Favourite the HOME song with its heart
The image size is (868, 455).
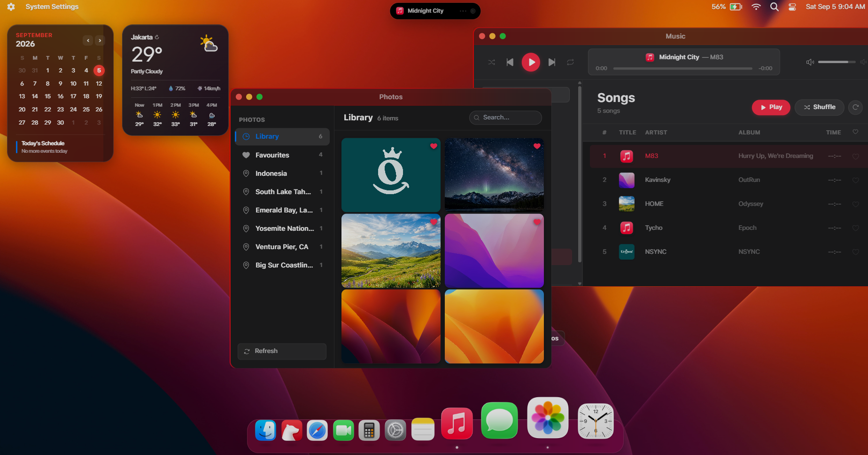(856, 204)
